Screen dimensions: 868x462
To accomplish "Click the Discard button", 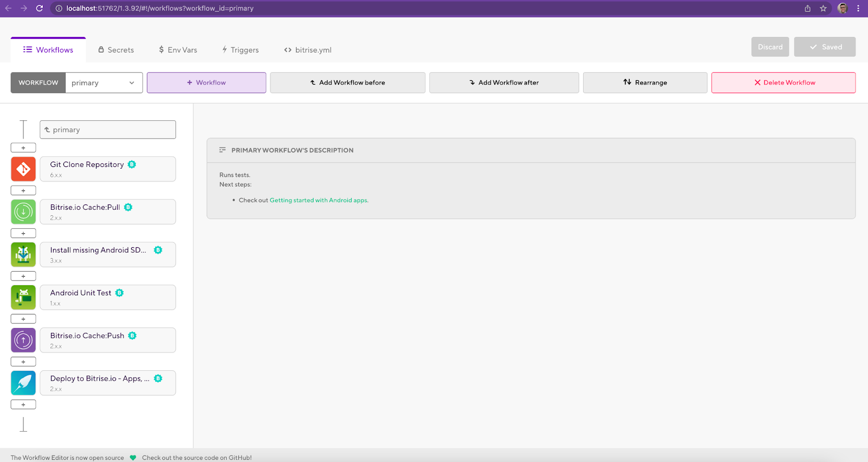I will tap(770, 47).
